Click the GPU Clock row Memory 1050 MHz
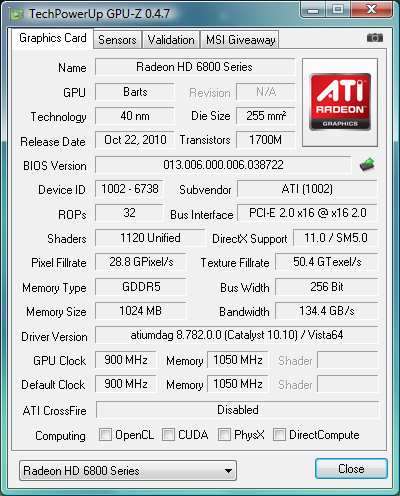This screenshot has height=496, width=400. click(x=238, y=360)
